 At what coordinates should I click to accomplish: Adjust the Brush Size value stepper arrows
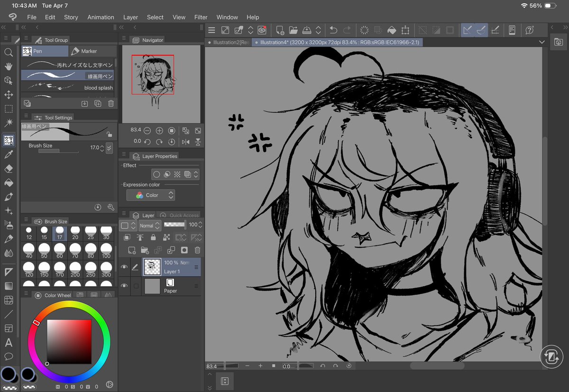[x=102, y=148]
